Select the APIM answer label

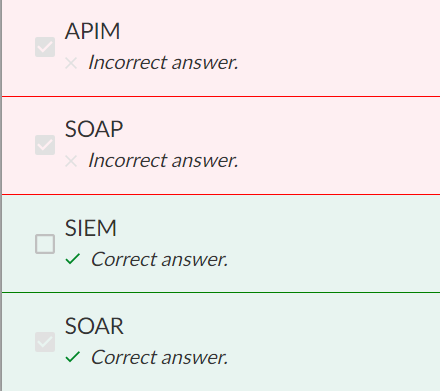point(92,31)
